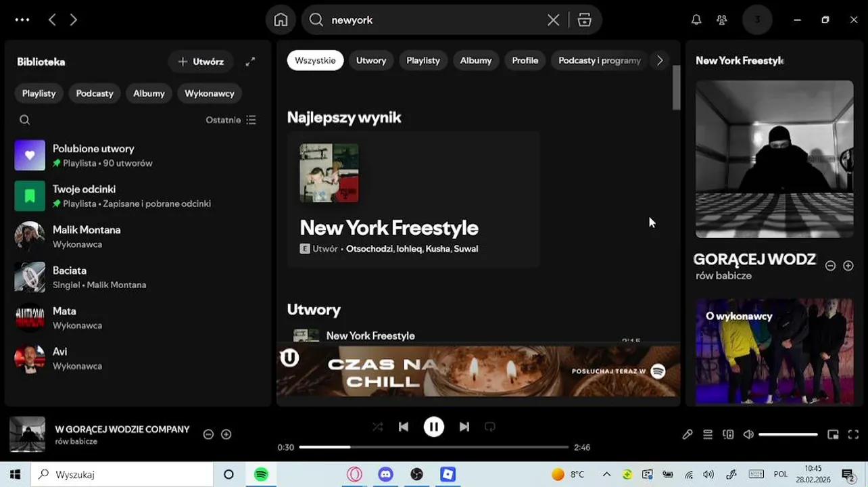Image resolution: width=868 pixels, height=487 pixels.
Task: Open Baciata single
Action: pos(137,277)
